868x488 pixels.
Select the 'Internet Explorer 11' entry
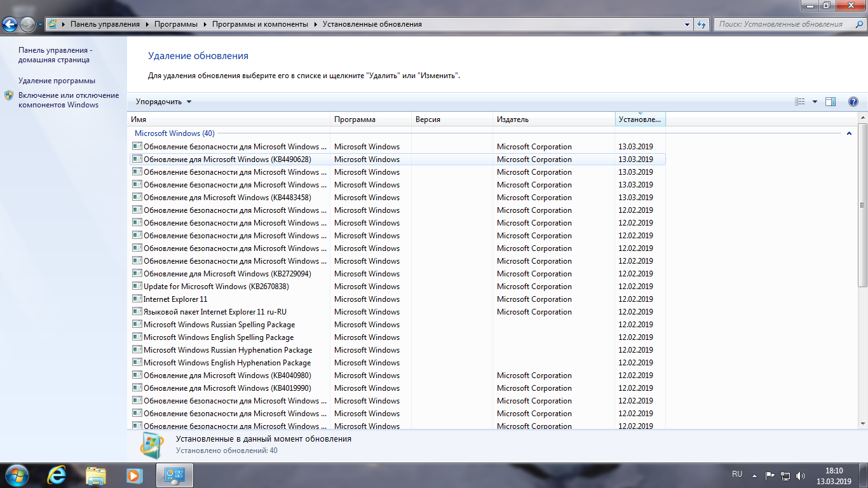tap(398, 299)
